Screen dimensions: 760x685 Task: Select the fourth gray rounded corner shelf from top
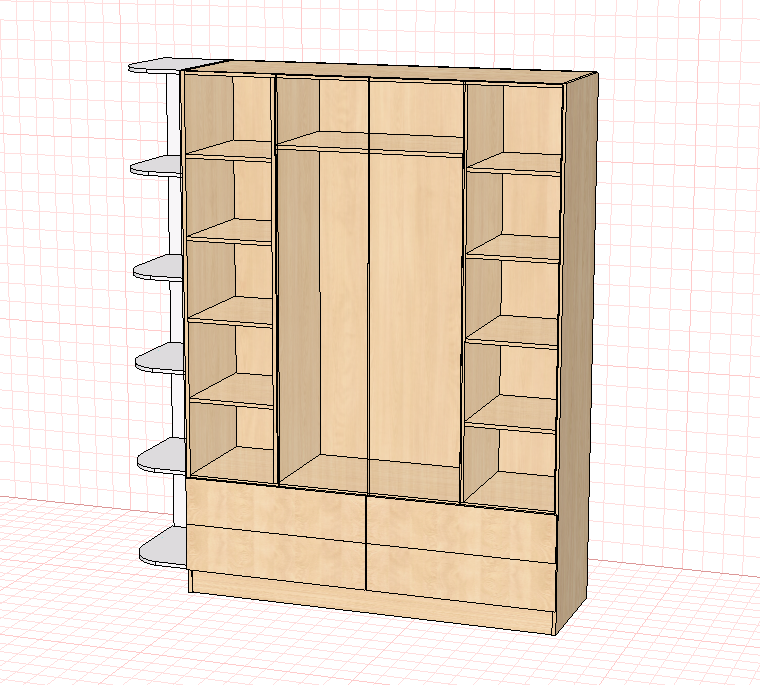click(x=160, y=357)
